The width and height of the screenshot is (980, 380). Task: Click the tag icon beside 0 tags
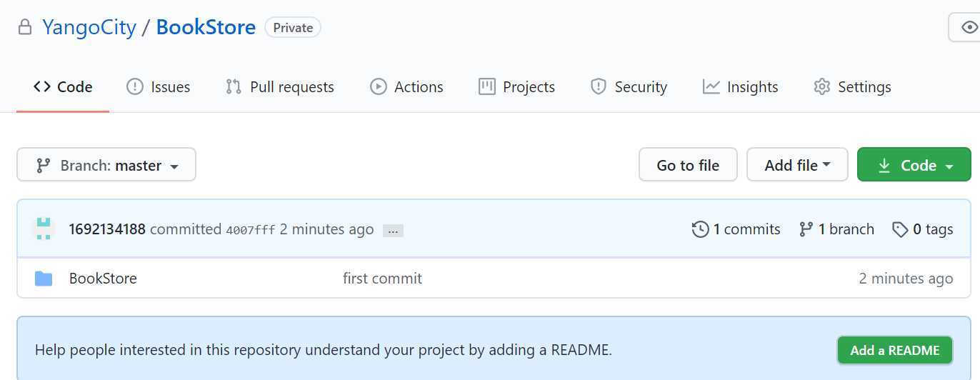pyautogui.click(x=900, y=229)
